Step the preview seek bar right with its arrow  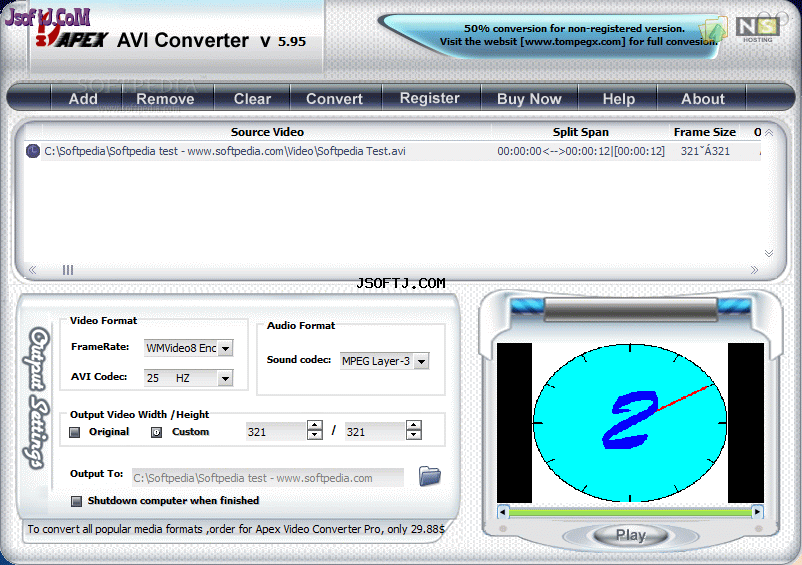coord(757,511)
